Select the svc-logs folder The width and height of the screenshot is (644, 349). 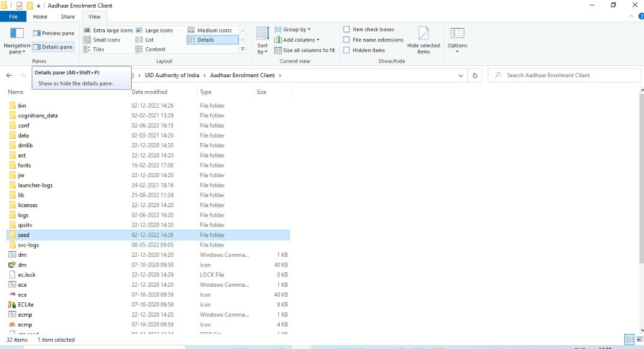[x=148, y=245]
